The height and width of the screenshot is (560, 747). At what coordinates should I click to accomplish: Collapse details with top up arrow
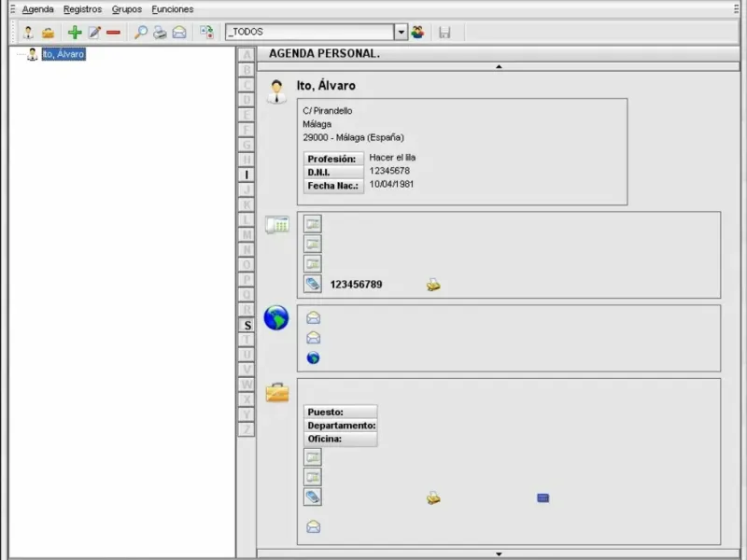[x=499, y=66]
